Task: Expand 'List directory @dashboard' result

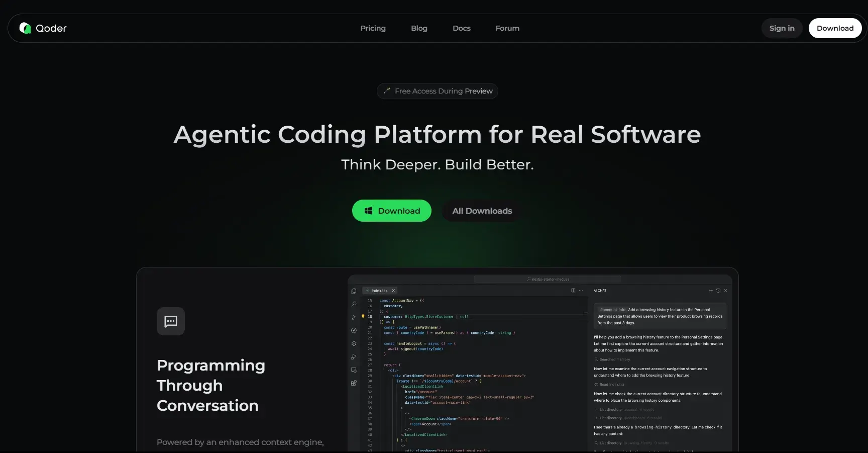Action: 597,418
